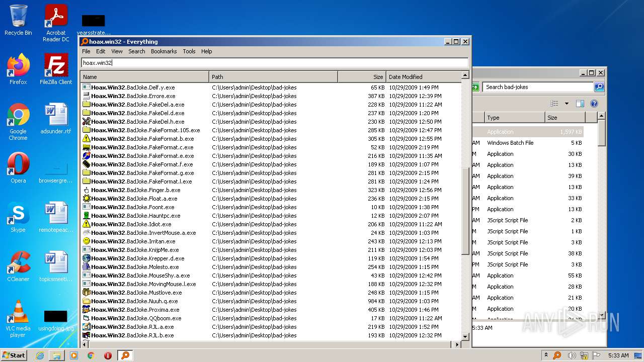The image size is (644, 362).
Task: Toggle Explorer preview pane icon
Action: tap(580, 104)
